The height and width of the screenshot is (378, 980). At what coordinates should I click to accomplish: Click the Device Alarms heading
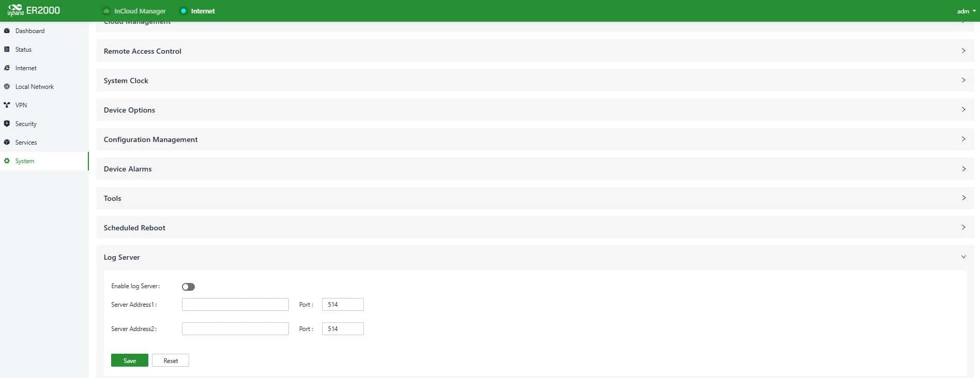(128, 169)
